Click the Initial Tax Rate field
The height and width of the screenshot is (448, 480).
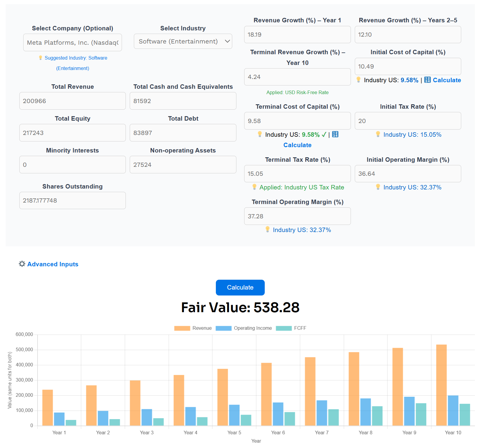click(x=408, y=121)
